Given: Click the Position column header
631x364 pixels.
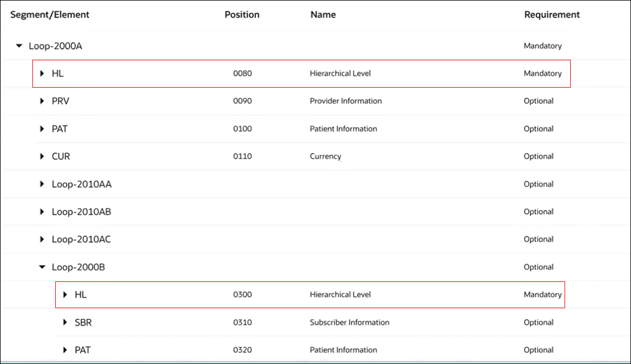Looking at the screenshot, I should tap(242, 15).
